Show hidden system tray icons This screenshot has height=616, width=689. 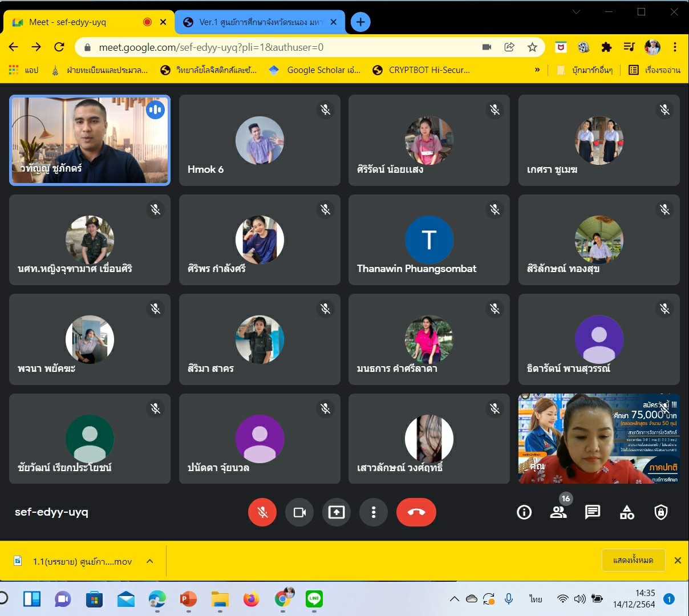click(x=454, y=599)
